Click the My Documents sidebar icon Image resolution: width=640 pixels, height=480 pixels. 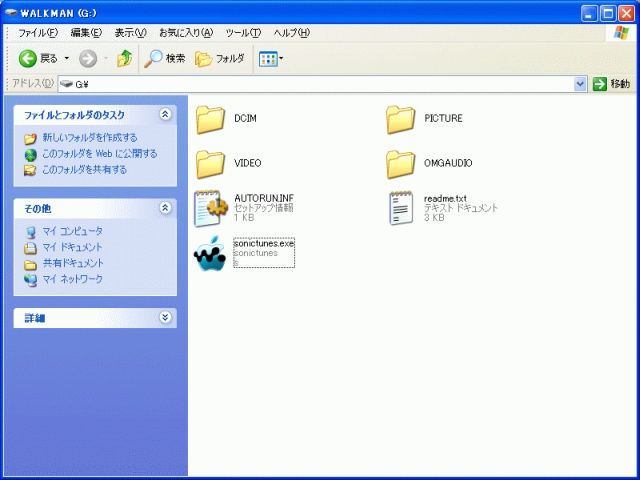pyautogui.click(x=31, y=248)
